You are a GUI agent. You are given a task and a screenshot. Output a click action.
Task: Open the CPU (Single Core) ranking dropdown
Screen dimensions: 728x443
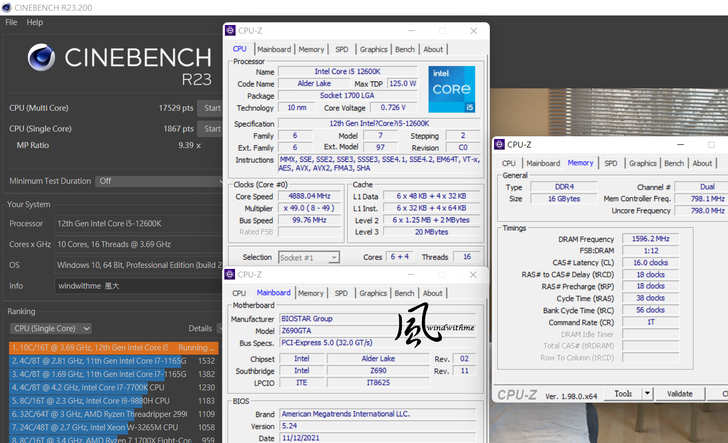[x=50, y=328]
